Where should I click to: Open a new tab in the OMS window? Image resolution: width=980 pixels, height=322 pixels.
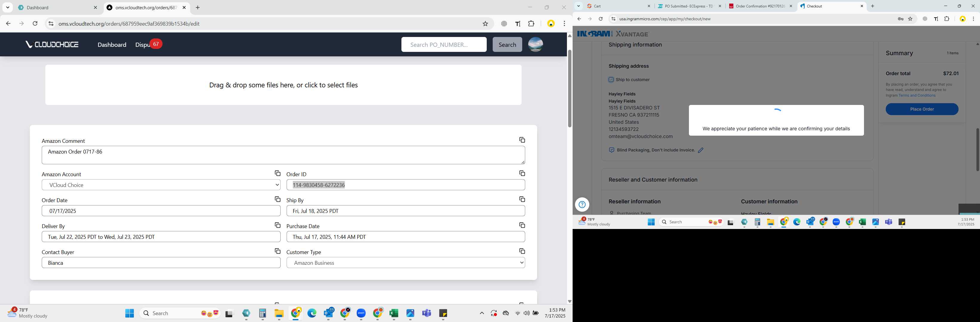(197, 8)
